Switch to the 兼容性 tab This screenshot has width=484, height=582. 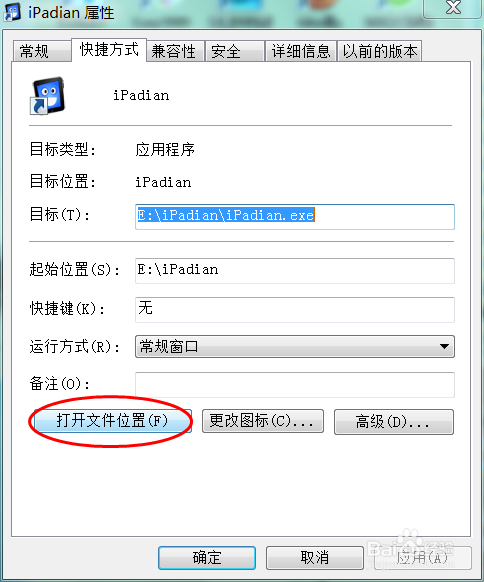tap(175, 51)
